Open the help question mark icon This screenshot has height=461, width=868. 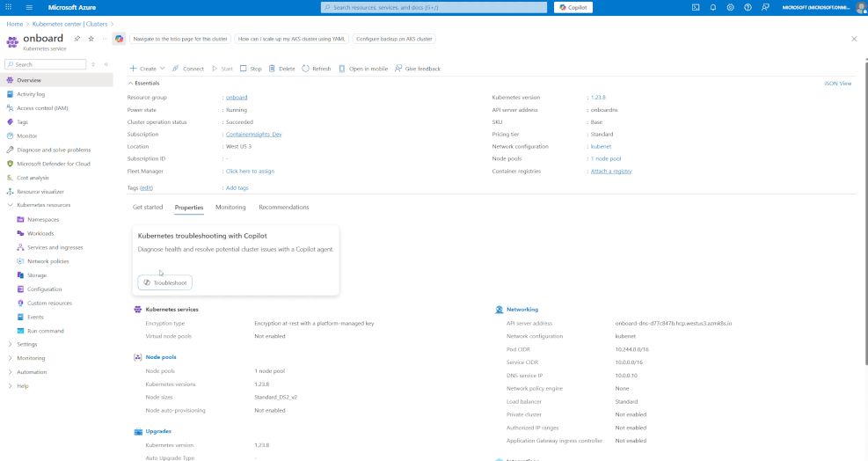pos(748,7)
